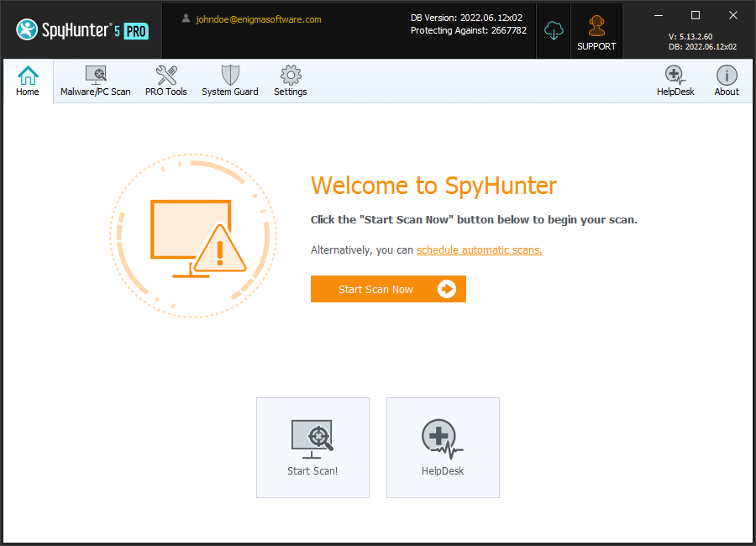Open the Home tab
This screenshot has height=546, width=756.
click(x=28, y=81)
